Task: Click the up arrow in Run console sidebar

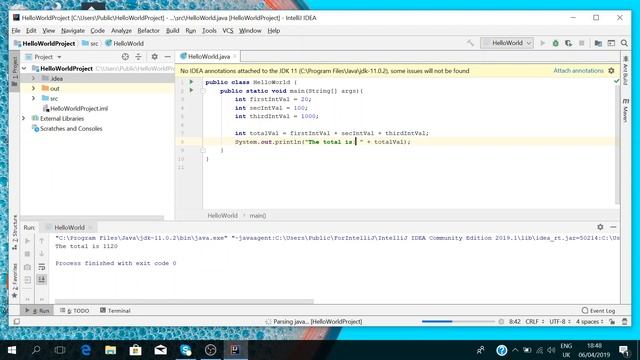Action: 42,241
